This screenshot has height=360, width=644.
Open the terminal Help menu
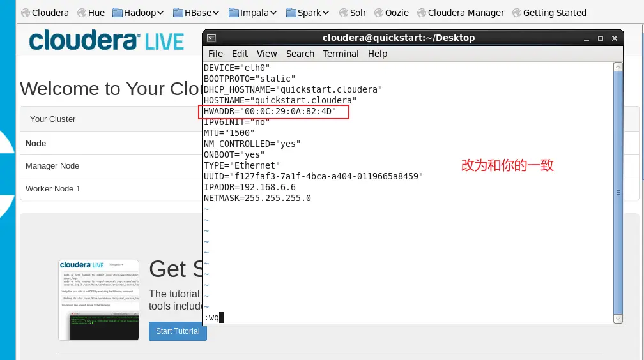point(378,54)
